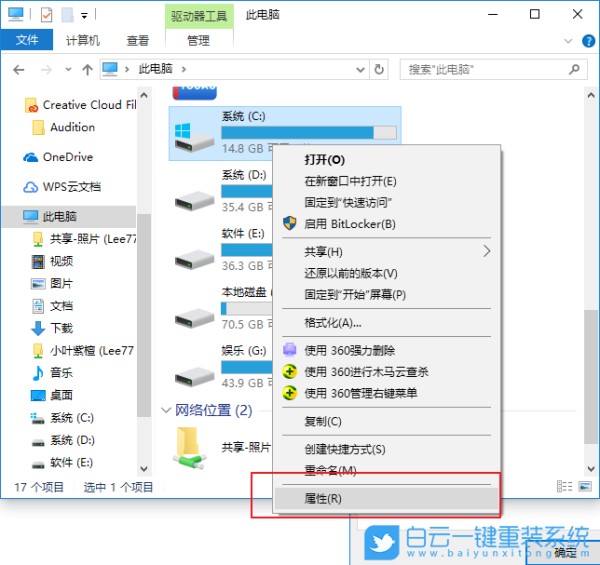
Task: Open the 桌面 folder in sidebar
Action: click(x=52, y=395)
